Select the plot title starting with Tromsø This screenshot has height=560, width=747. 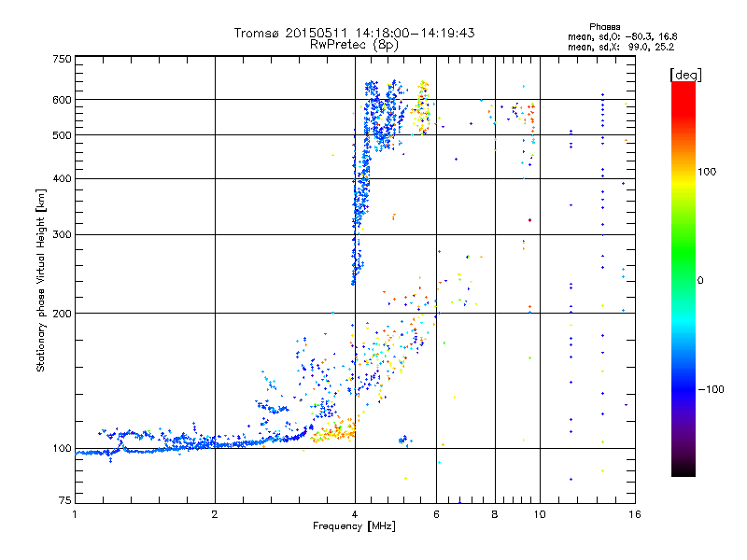coord(354,33)
